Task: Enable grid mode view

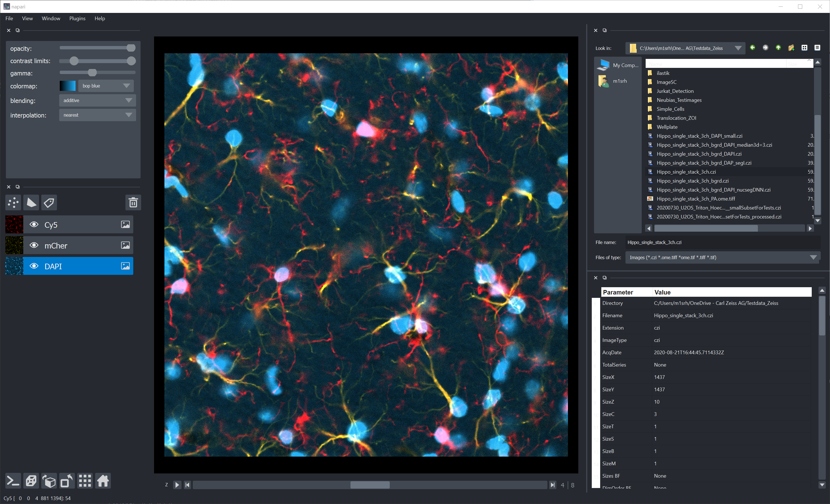Action: (85, 481)
